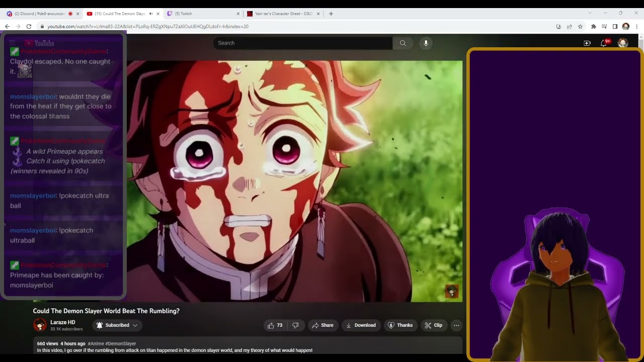Close the Character Sheet tab

coord(318,14)
